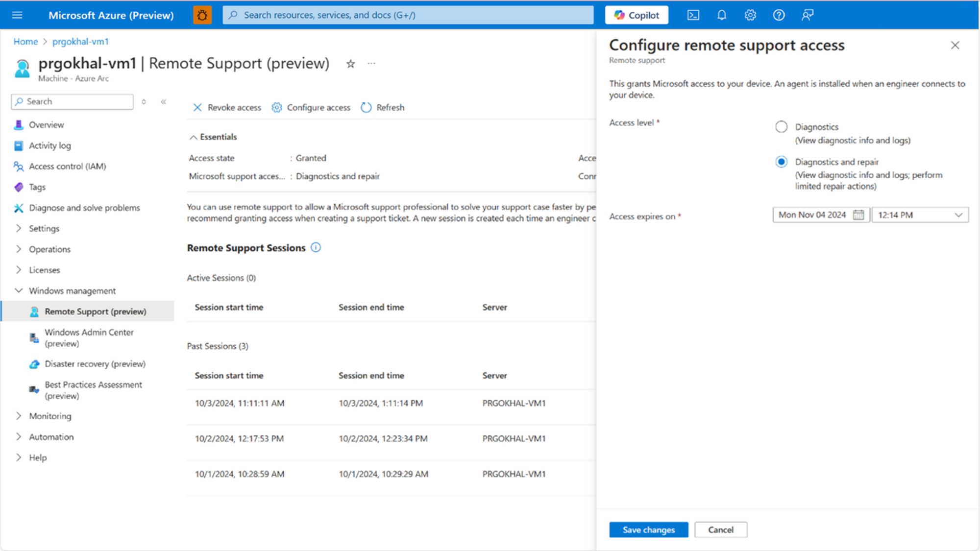Click the Mon Nov 04 2024 date field

(821, 215)
